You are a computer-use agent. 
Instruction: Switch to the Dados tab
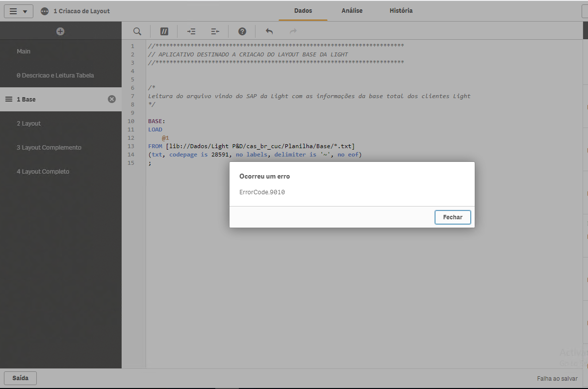tap(303, 11)
